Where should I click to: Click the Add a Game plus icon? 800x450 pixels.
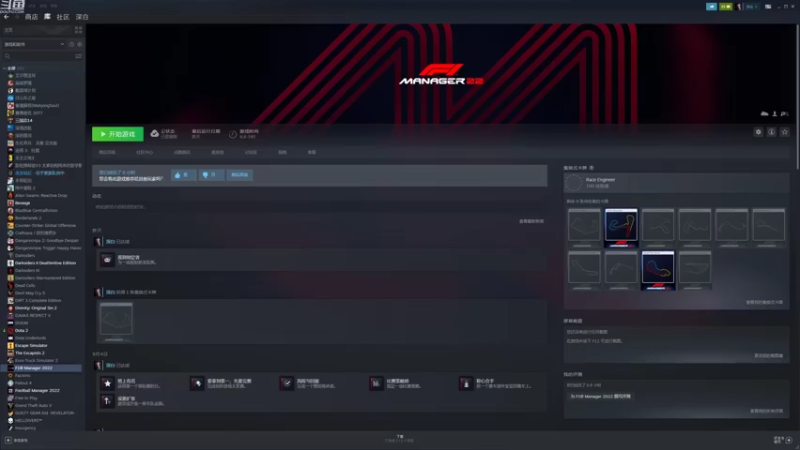[8, 440]
